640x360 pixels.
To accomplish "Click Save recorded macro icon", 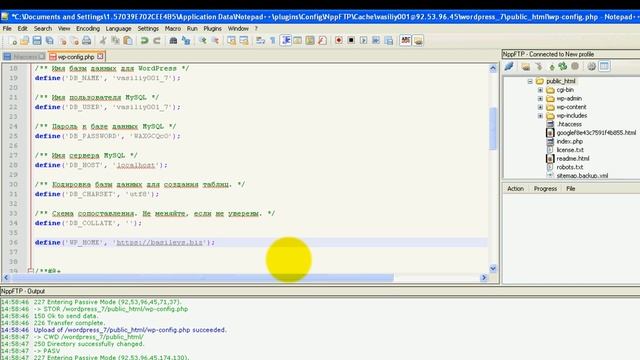I will [x=389, y=40].
